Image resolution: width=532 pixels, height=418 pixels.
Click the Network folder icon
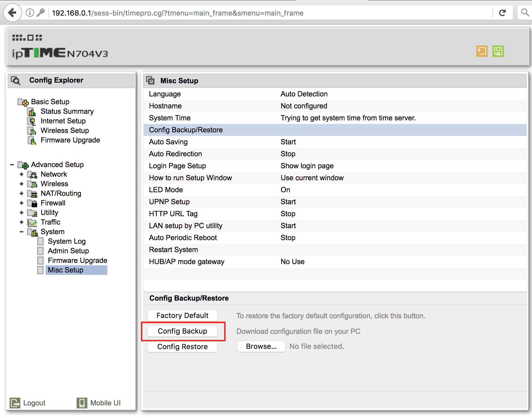point(32,175)
